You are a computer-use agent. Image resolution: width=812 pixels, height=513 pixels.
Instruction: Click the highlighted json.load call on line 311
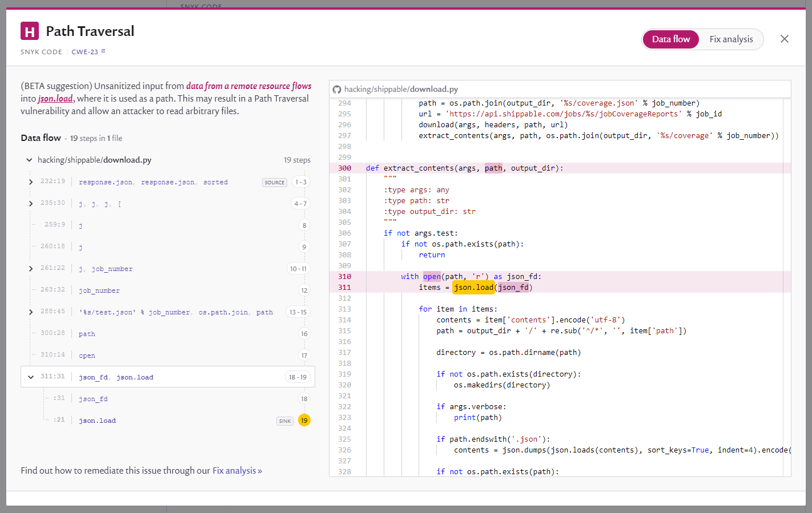[473, 288]
